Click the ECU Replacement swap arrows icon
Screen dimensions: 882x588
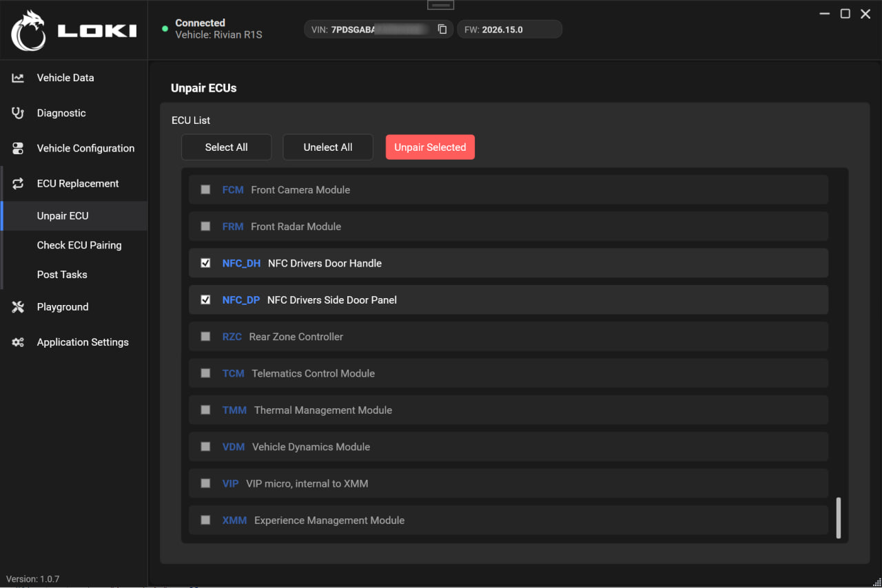18,184
